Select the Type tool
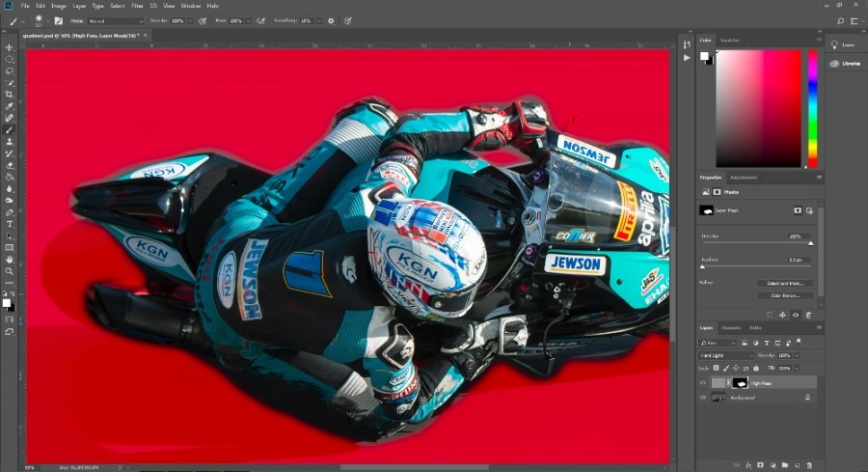 point(9,224)
